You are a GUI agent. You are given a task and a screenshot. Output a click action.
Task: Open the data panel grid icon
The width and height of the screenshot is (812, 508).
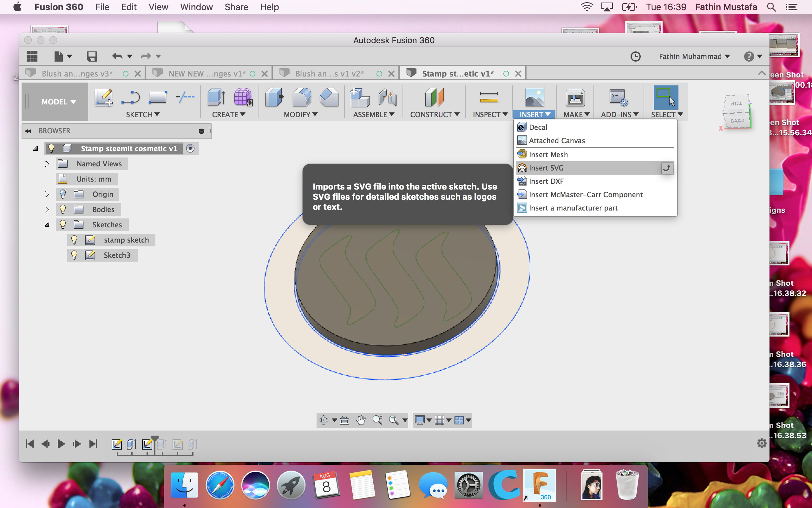32,57
